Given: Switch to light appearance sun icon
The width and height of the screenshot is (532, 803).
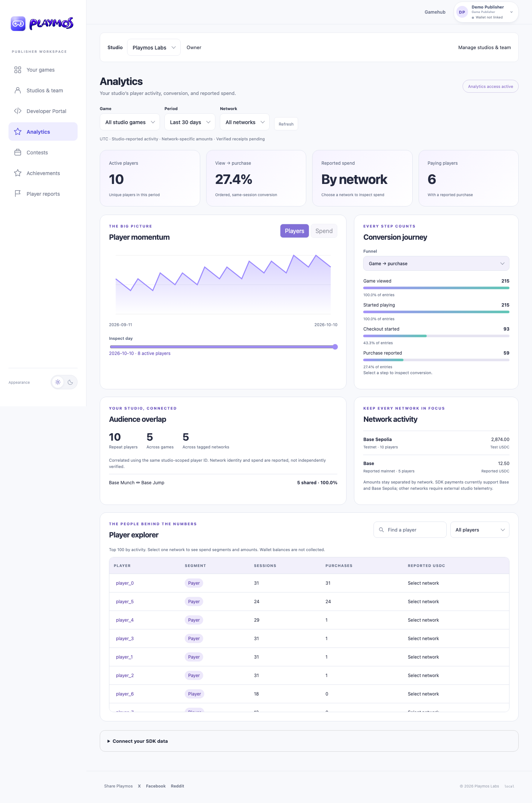Looking at the screenshot, I should (x=58, y=382).
